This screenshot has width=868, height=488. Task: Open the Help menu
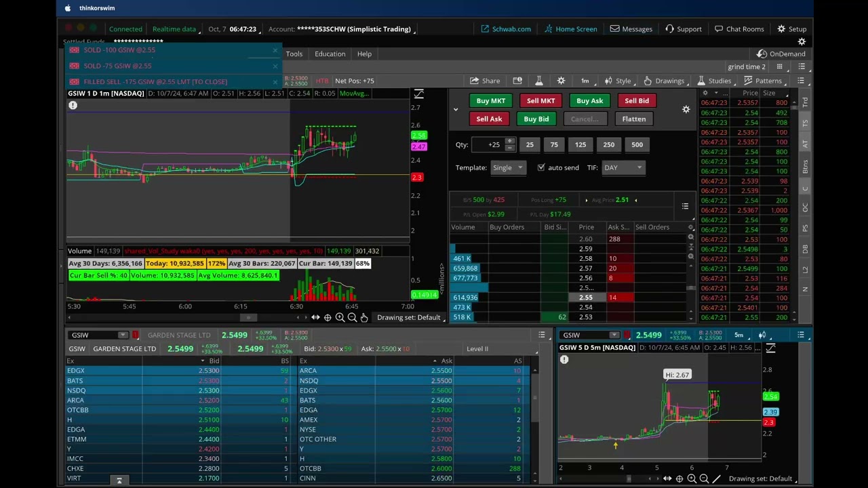click(x=364, y=54)
